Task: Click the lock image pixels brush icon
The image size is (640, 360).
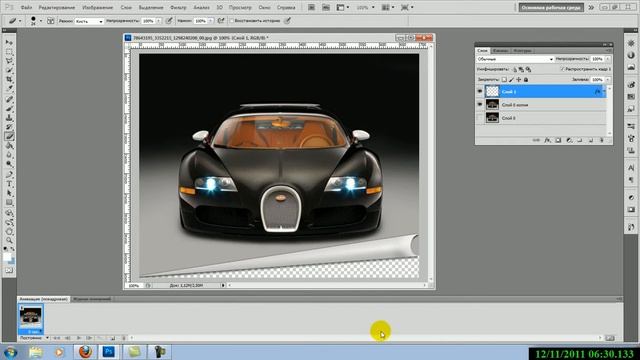Action: (511, 80)
